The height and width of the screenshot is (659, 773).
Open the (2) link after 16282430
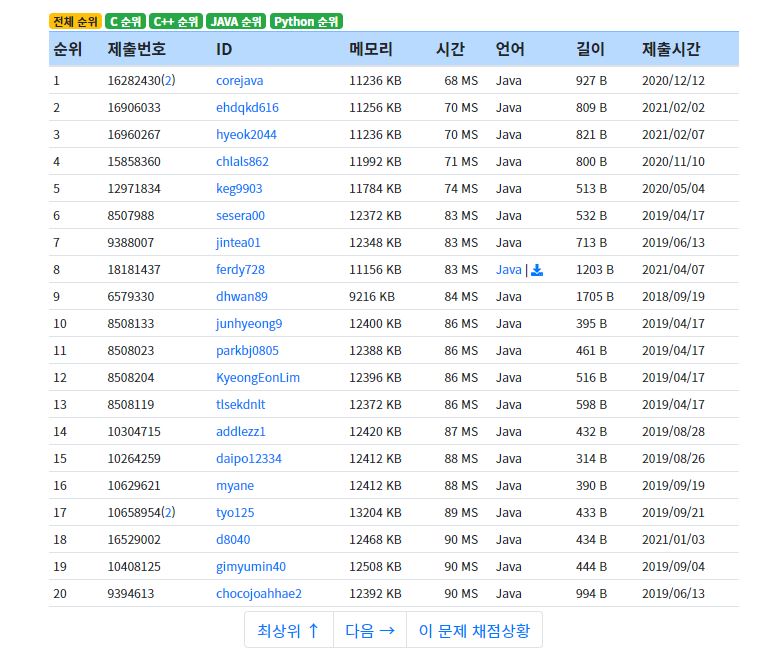168,81
